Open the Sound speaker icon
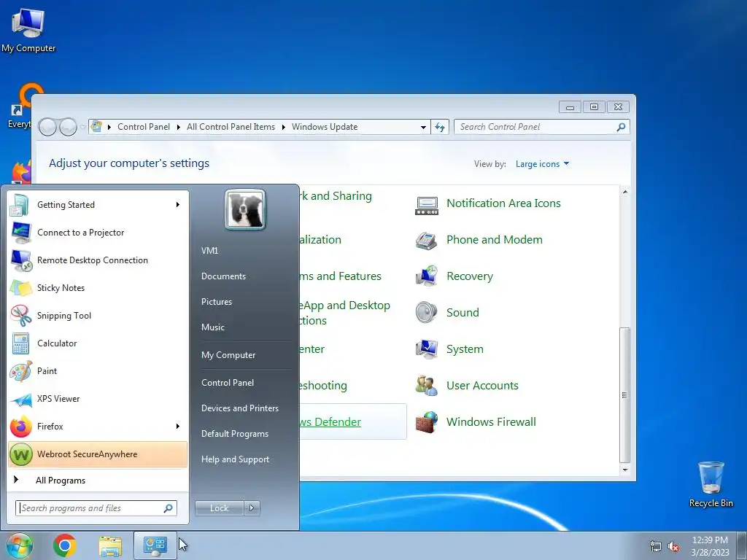This screenshot has width=747, height=560. point(426,313)
